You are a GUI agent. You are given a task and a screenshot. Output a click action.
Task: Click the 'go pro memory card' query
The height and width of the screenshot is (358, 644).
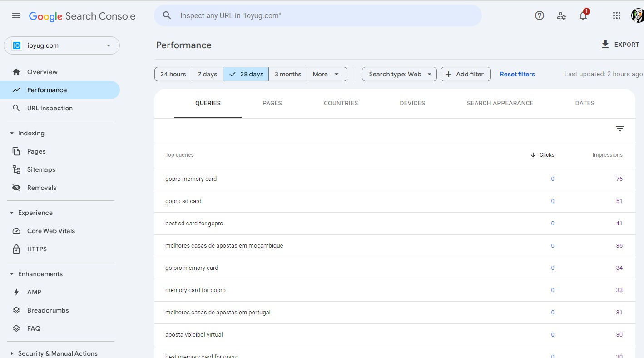tap(192, 268)
